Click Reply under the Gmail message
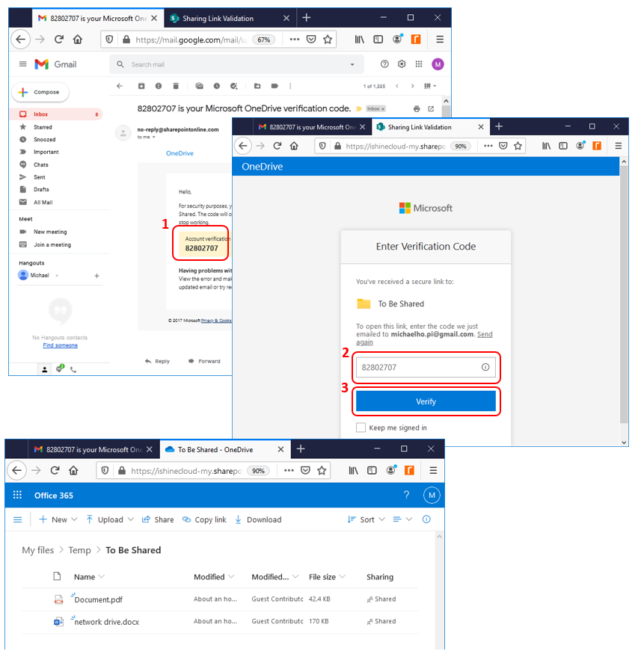This screenshot has width=644, height=651. [x=158, y=361]
